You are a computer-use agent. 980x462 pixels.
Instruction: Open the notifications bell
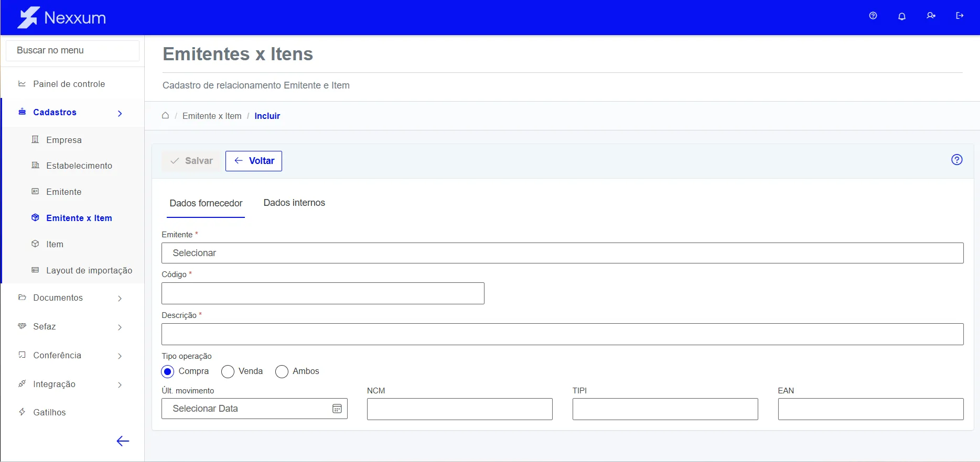(x=902, y=16)
